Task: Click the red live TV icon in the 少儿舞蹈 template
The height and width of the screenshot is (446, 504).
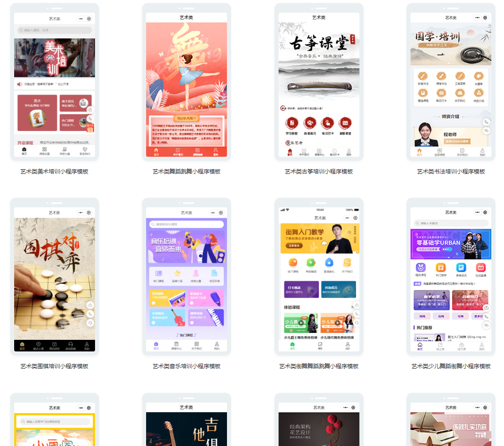Action: click(x=481, y=267)
